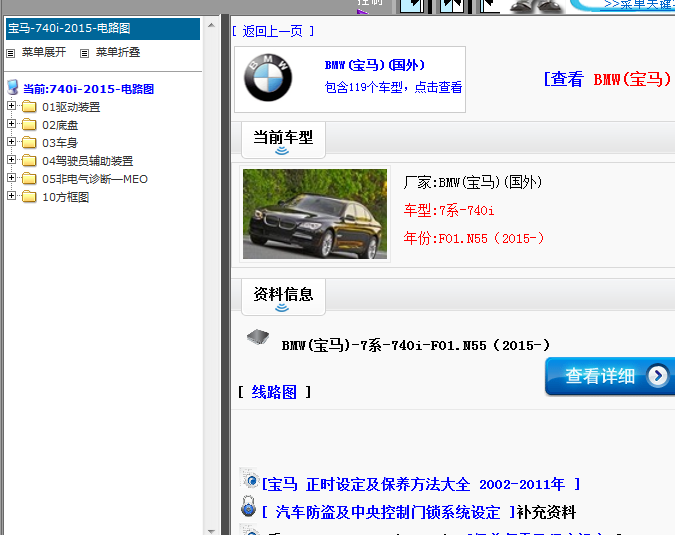Click the middle split-pane layout icon in toolbar

point(452,6)
